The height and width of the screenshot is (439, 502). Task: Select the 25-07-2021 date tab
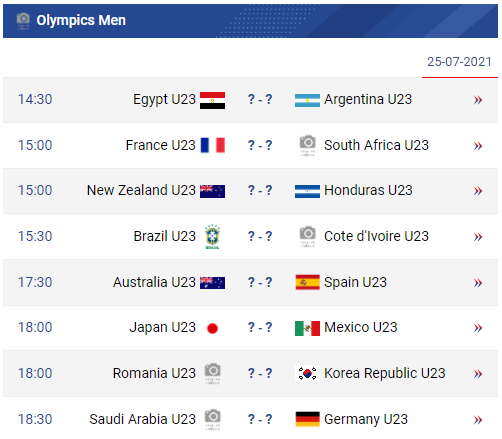(460, 62)
